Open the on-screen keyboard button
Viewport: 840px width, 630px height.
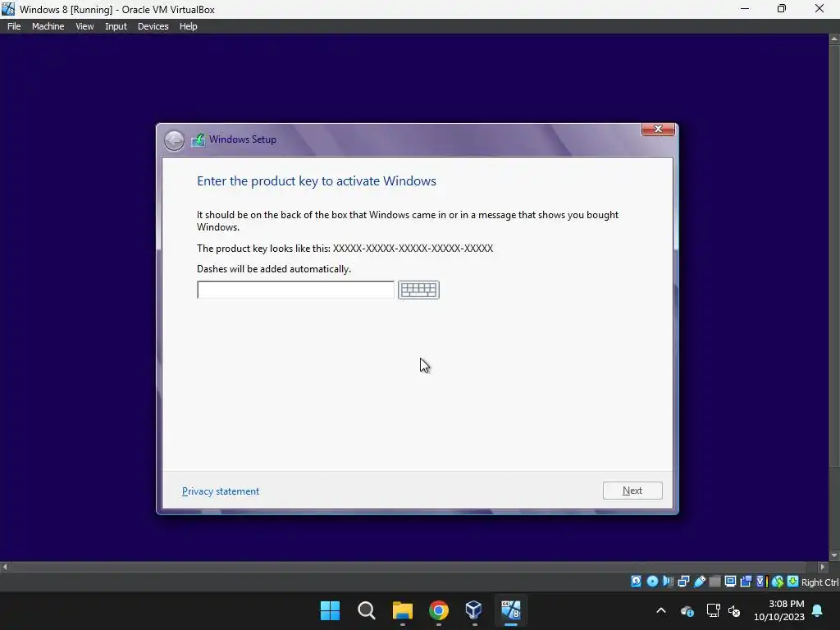pyautogui.click(x=418, y=290)
